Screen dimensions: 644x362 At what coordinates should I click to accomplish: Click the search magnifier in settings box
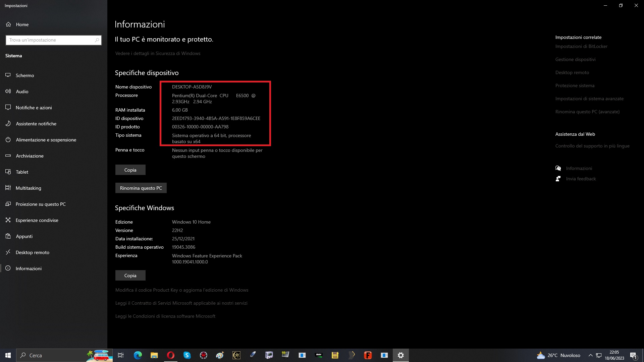(x=97, y=40)
